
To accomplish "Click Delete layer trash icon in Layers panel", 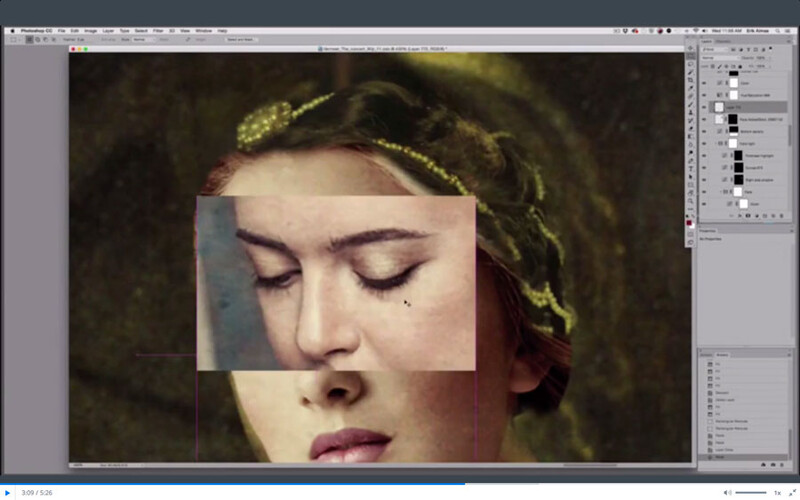I will (x=782, y=216).
